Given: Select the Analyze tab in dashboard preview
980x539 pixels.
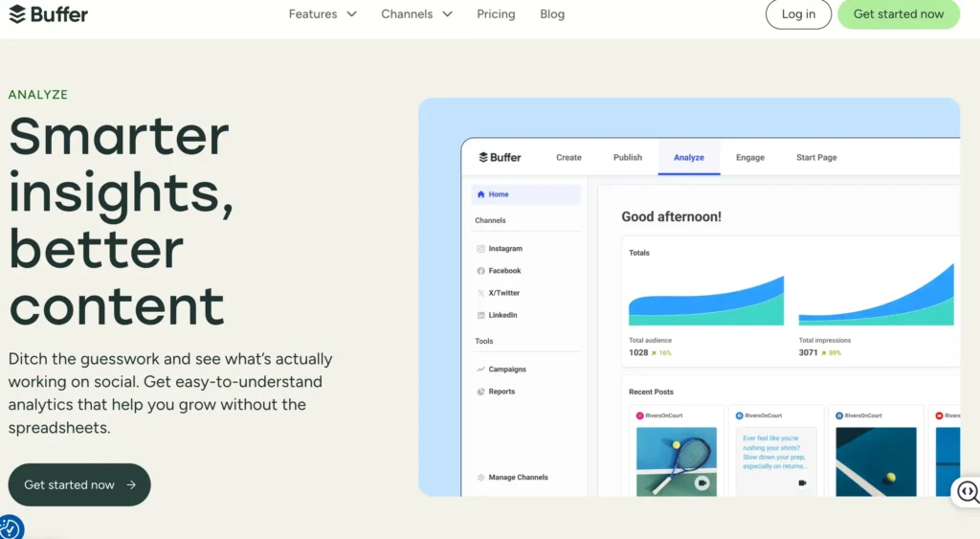Looking at the screenshot, I should 689,158.
